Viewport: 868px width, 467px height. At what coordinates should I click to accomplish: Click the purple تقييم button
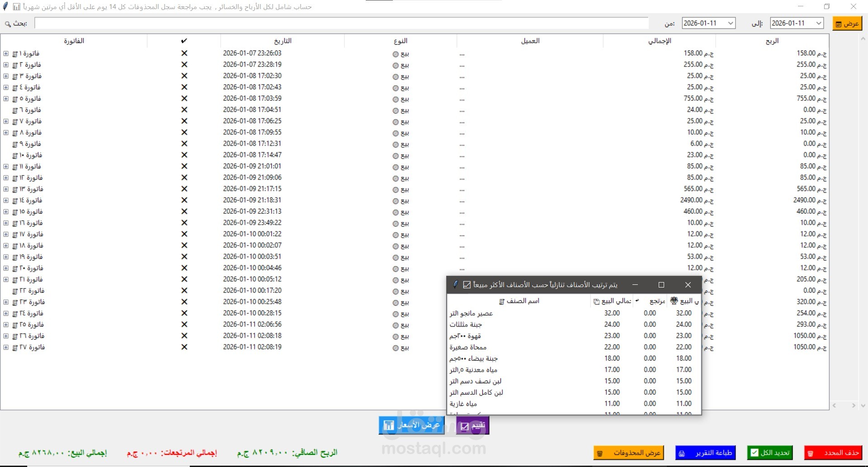pyautogui.click(x=473, y=425)
